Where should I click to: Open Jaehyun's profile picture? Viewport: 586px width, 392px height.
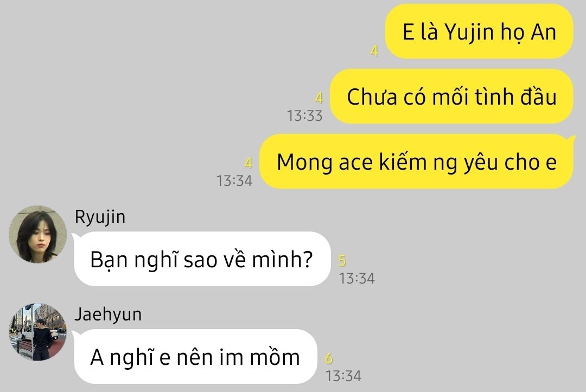38,332
